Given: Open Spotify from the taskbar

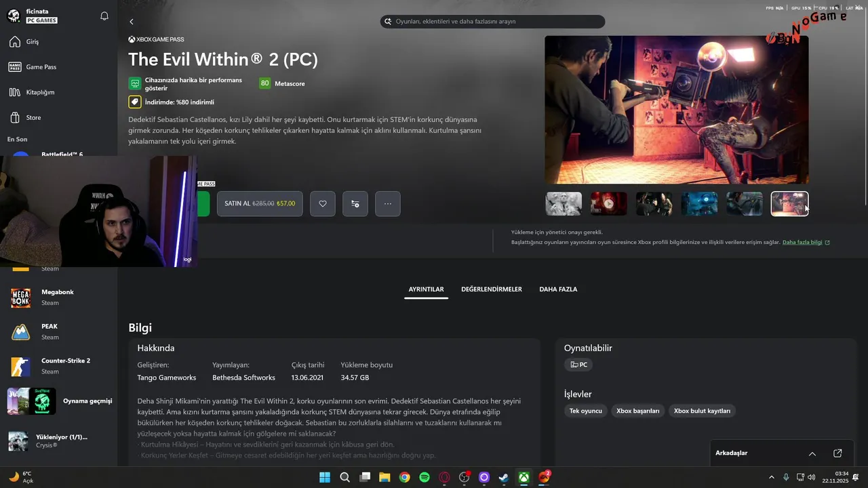Looking at the screenshot, I should 425,477.
